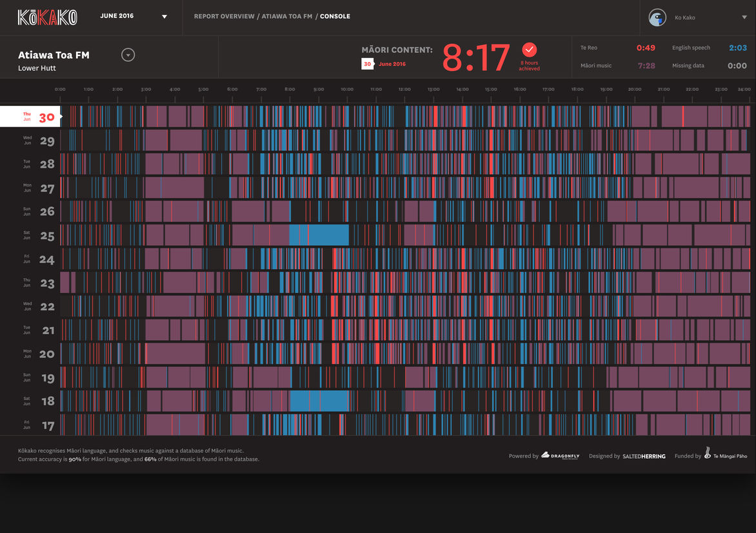Click the Salted Herring logo
Image resolution: width=756 pixels, height=533 pixels.
click(644, 456)
